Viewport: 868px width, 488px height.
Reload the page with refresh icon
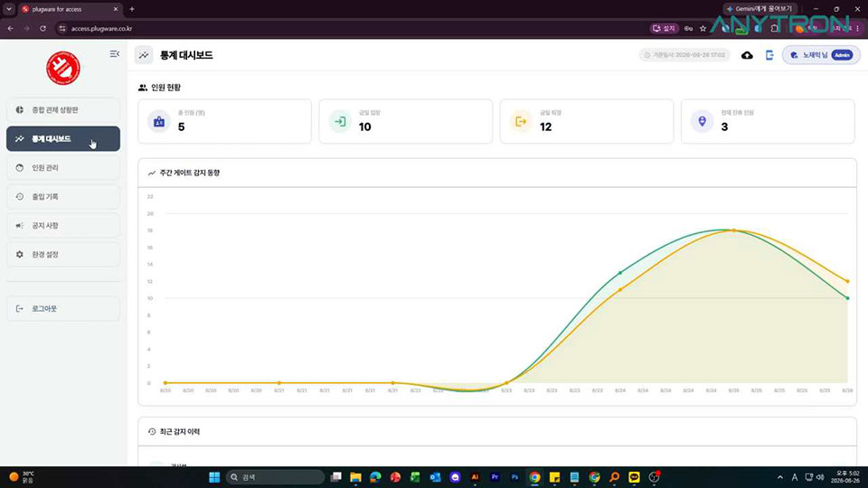click(x=42, y=28)
